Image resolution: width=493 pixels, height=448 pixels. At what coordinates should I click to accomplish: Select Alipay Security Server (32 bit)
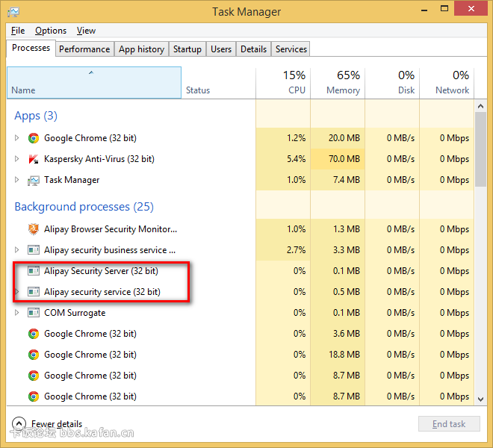coord(241,271)
